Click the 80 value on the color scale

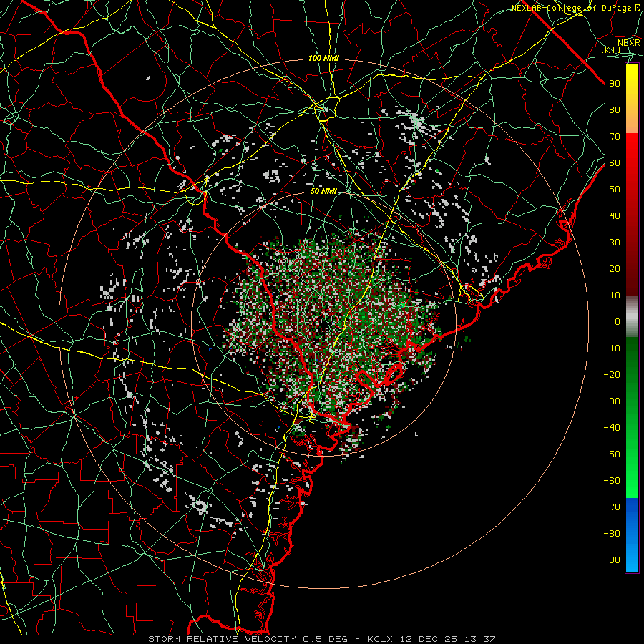pyautogui.click(x=615, y=110)
